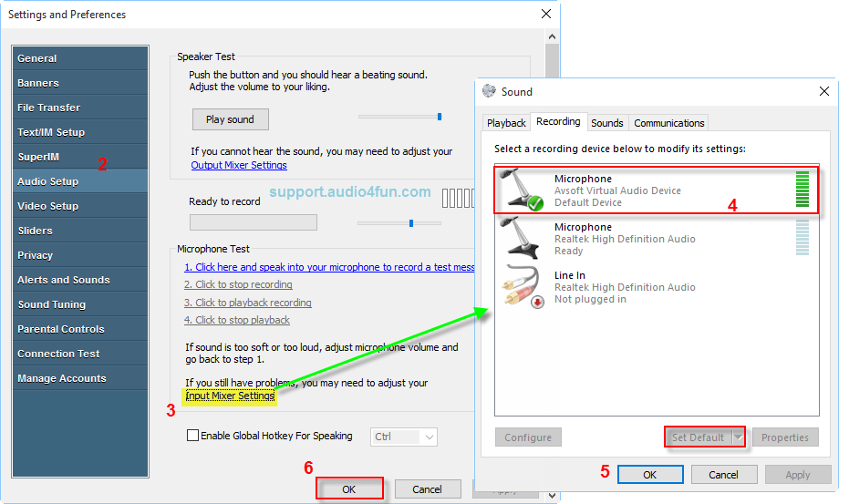The width and height of the screenshot is (849, 504).
Task: Open the Communications tab
Action: pyautogui.click(x=668, y=123)
